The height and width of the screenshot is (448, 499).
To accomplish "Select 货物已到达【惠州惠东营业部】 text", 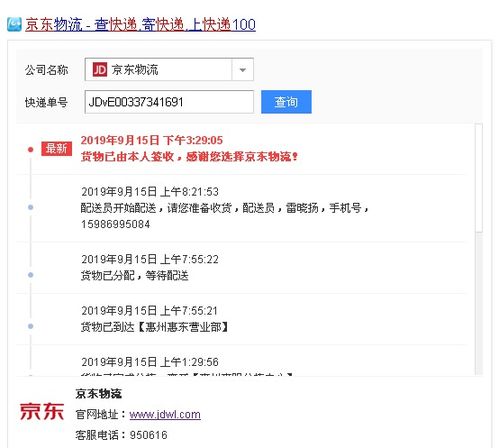I will click(x=155, y=327).
